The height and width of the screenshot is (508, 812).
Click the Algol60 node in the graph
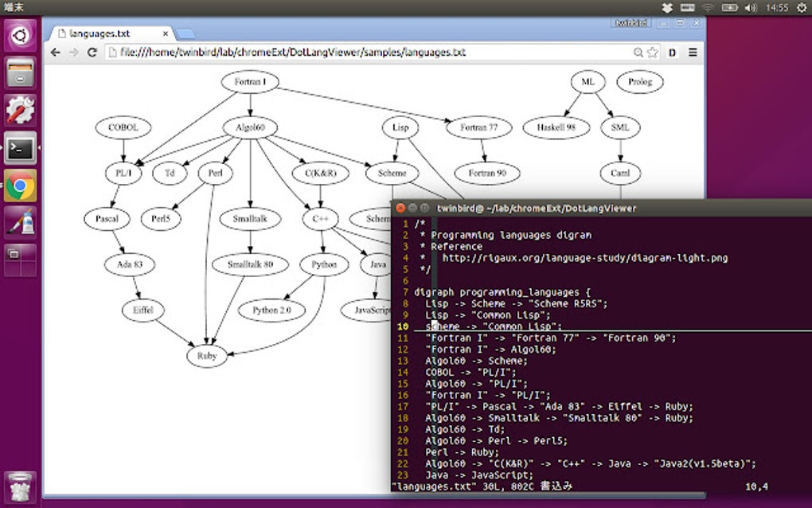[x=250, y=127]
